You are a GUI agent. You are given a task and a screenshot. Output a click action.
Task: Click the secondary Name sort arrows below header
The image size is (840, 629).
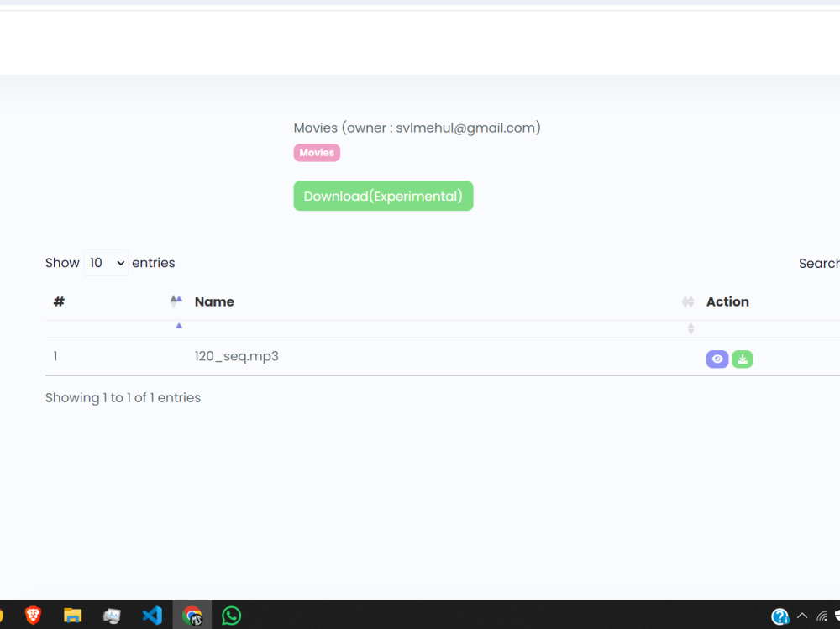click(690, 328)
